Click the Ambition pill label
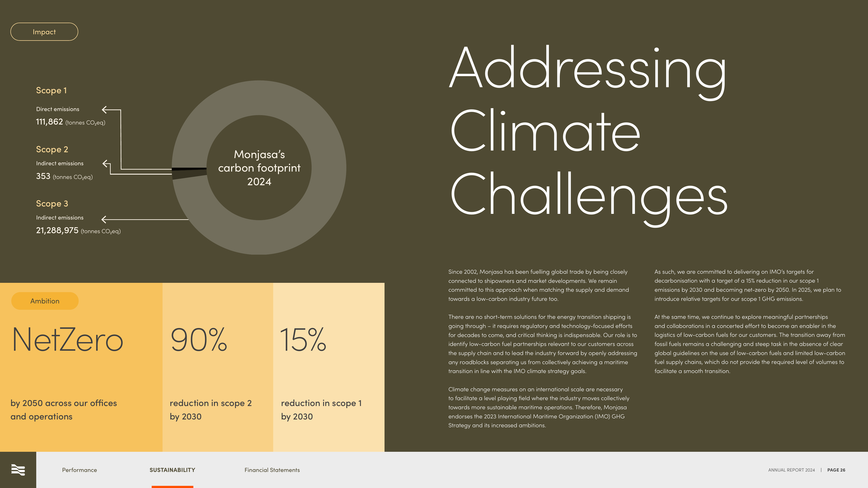The width and height of the screenshot is (868, 488). coord(45,301)
